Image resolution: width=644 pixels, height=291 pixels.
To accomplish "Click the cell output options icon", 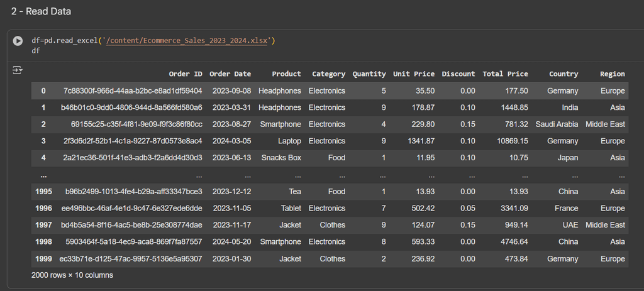I will coord(18,70).
